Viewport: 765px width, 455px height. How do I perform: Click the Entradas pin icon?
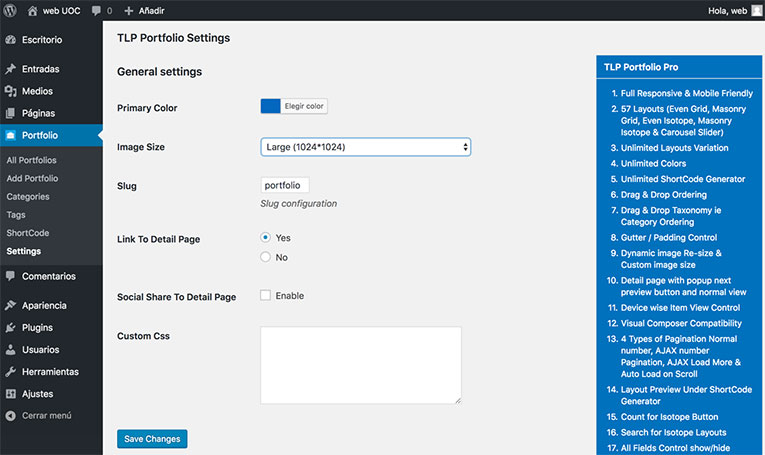11,69
